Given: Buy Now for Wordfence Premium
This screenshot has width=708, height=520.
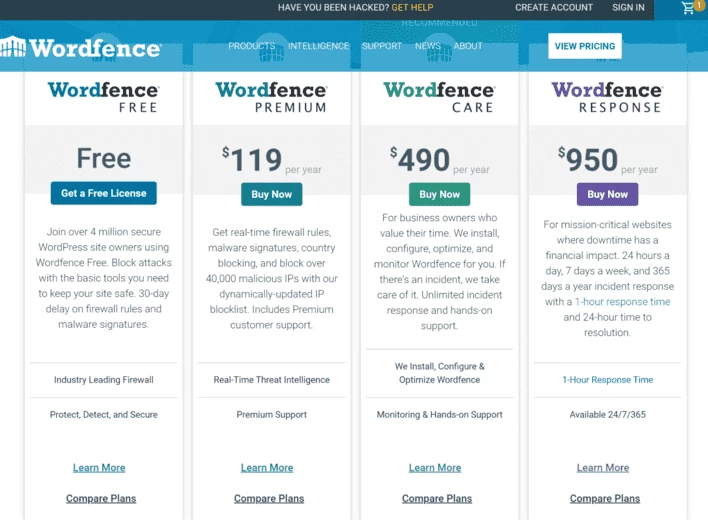Looking at the screenshot, I should click(271, 194).
